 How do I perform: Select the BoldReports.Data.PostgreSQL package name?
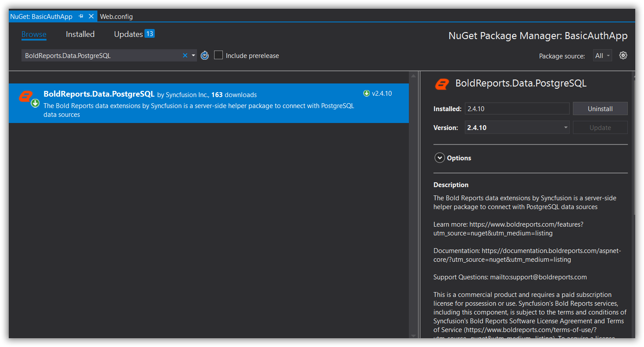click(99, 94)
